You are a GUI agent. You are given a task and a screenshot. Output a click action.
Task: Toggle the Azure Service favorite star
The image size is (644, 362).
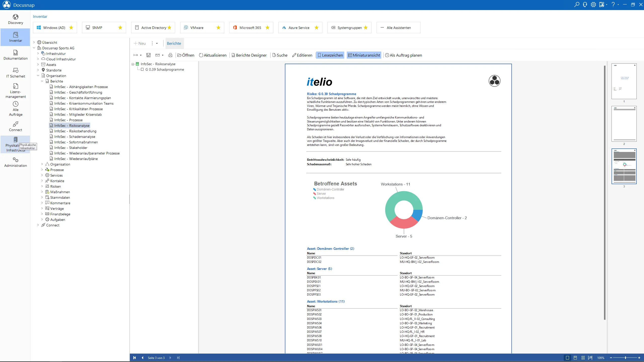tap(317, 28)
